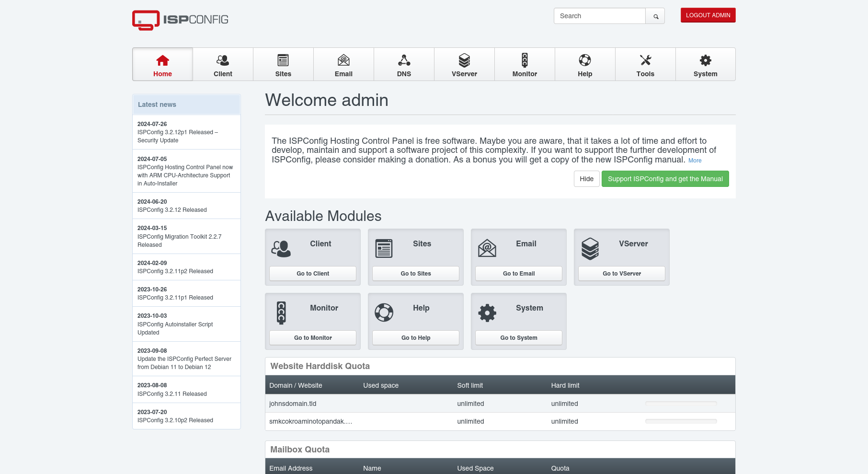Open the Sites nav icon
Image resolution: width=868 pixels, height=474 pixels.
283,60
